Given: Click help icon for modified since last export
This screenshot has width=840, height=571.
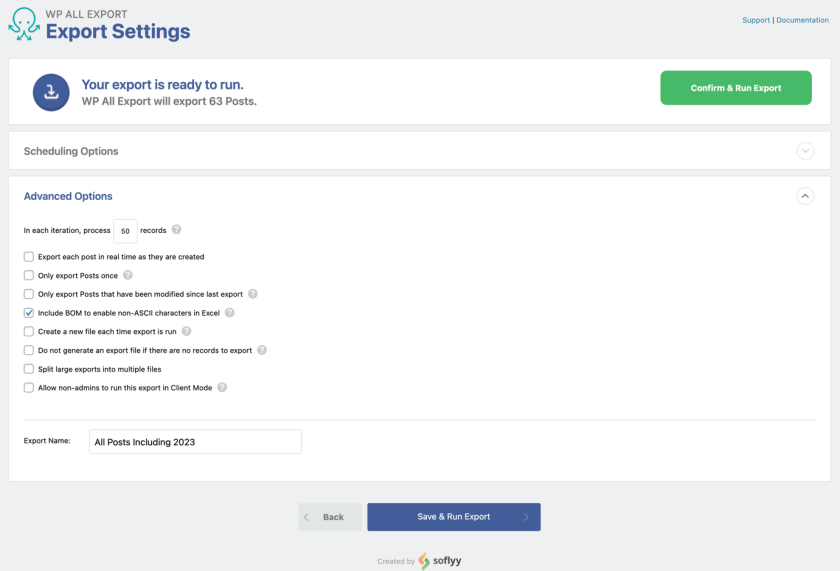Looking at the screenshot, I should [253, 294].
